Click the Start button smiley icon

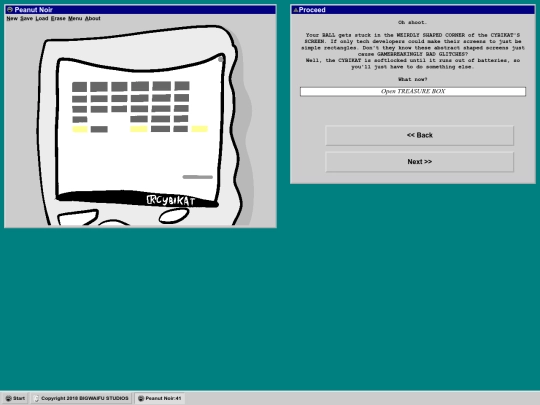tap(9, 398)
